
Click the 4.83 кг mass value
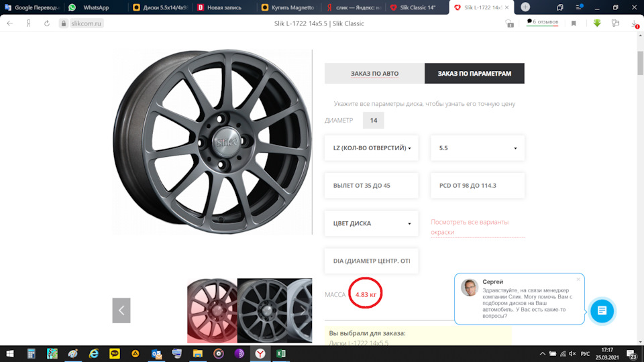click(366, 294)
